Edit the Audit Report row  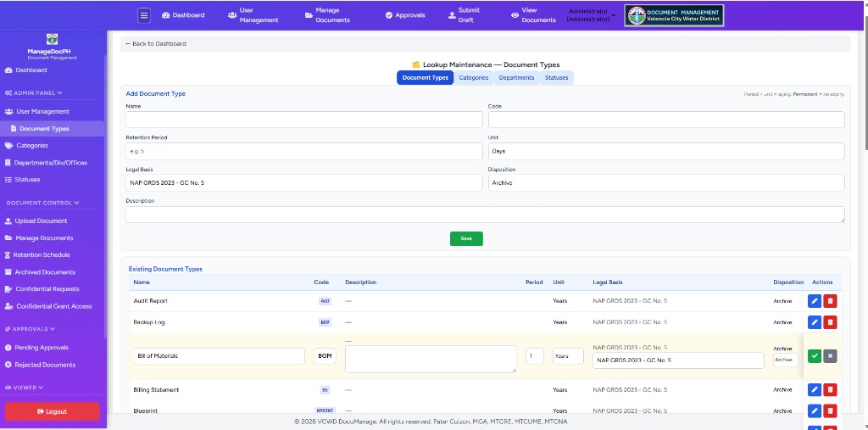pyautogui.click(x=815, y=301)
